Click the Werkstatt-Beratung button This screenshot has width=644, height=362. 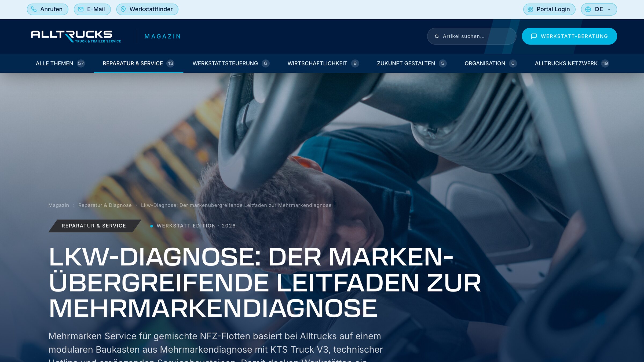click(x=569, y=36)
